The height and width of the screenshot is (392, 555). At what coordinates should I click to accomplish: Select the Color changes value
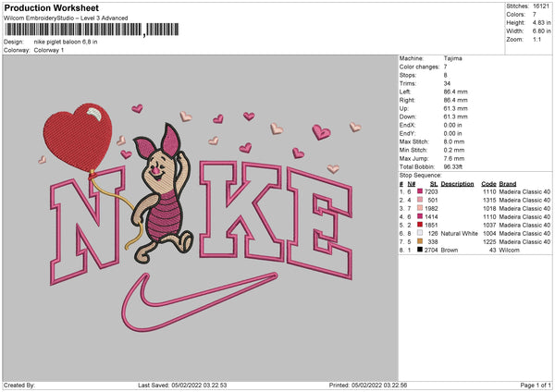tap(445, 67)
